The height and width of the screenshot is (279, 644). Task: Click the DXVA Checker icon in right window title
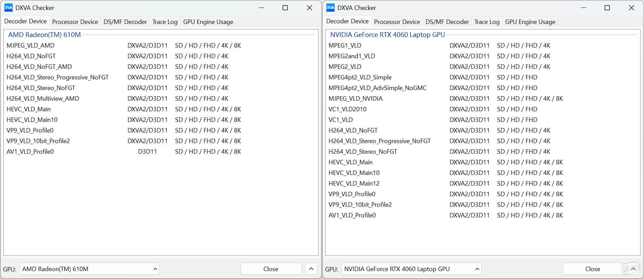pyautogui.click(x=330, y=8)
